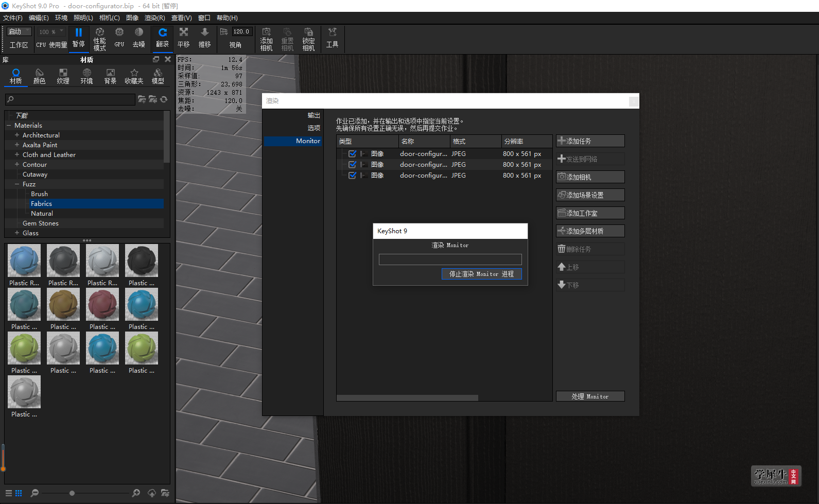This screenshot has width=819, height=504.
Task: Select the Brush tree item
Action: 39,194
